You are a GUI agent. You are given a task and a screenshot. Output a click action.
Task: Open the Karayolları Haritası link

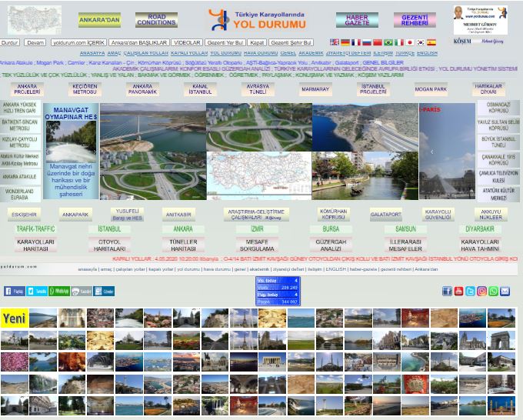pyautogui.click(x=35, y=245)
